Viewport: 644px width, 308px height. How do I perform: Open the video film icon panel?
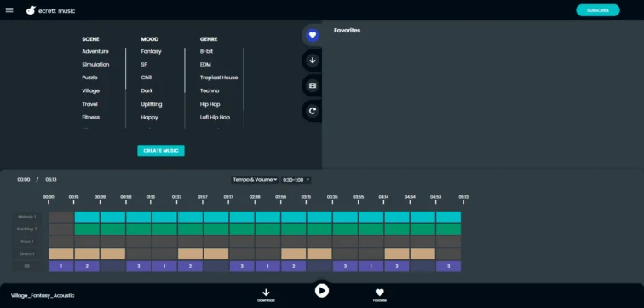[x=313, y=85]
